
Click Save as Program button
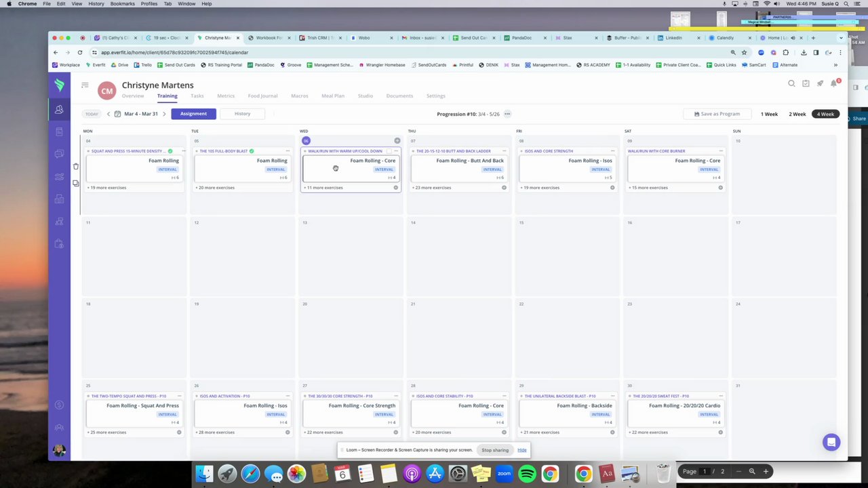point(717,114)
